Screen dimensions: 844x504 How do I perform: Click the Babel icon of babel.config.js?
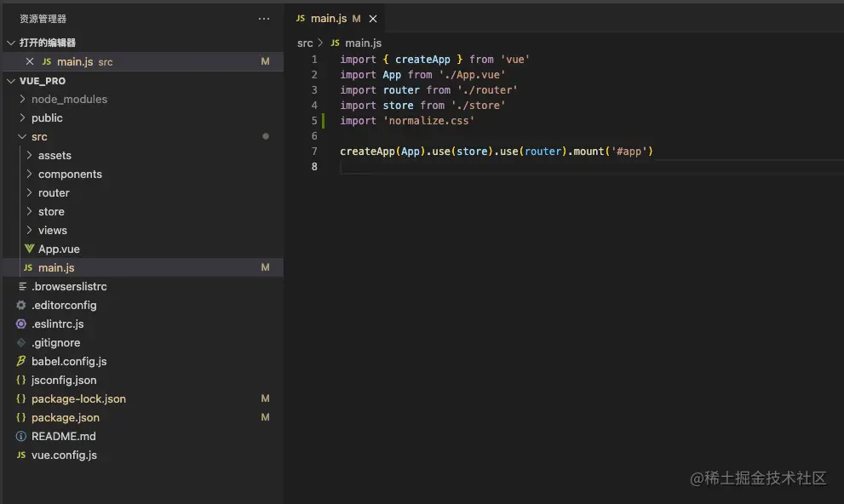point(21,361)
